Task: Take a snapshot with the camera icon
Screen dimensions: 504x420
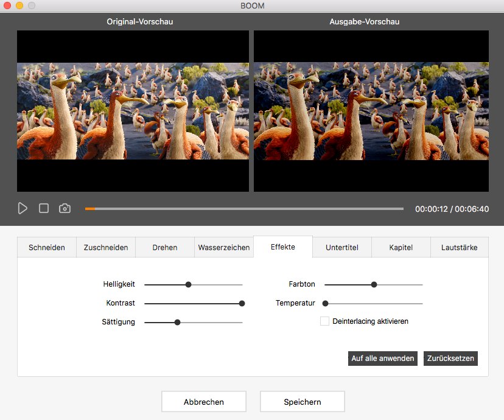Action: pyautogui.click(x=65, y=208)
